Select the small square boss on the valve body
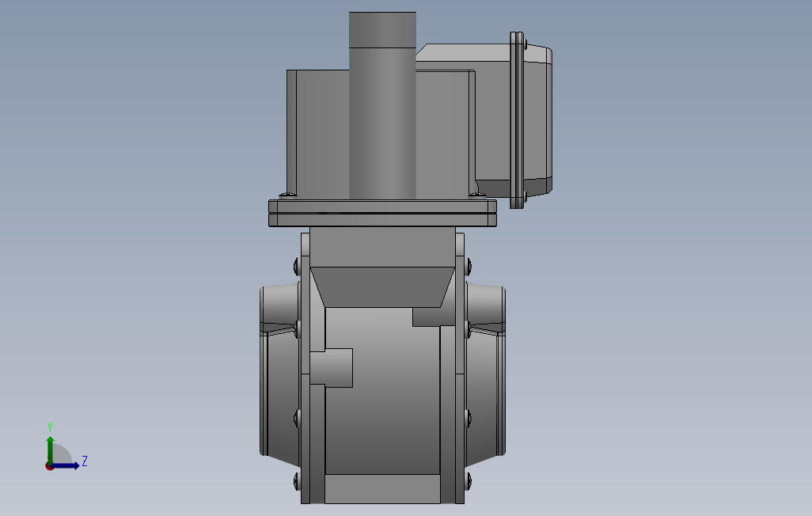 [332, 368]
